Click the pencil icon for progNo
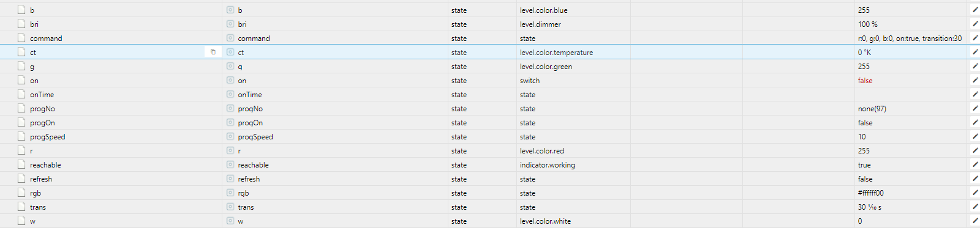Image resolution: width=980 pixels, height=228 pixels. coord(975,108)
